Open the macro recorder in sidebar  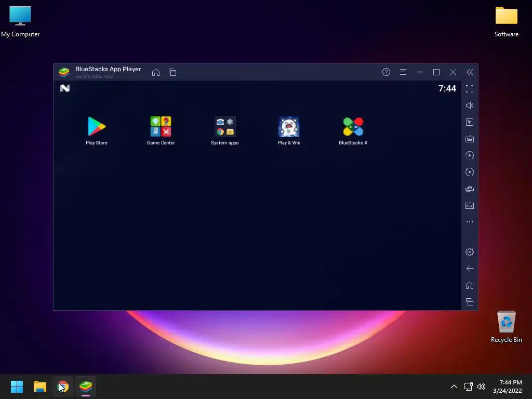(x=470, y=155)
